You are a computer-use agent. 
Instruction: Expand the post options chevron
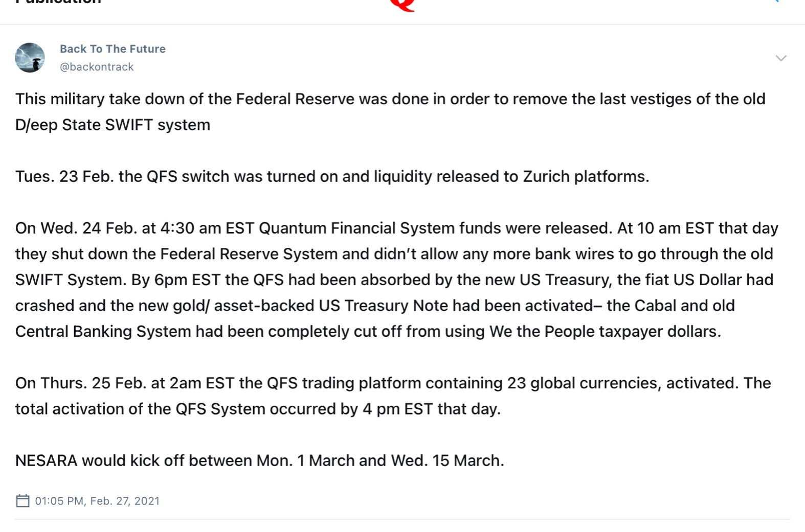(x=780, y=58)
